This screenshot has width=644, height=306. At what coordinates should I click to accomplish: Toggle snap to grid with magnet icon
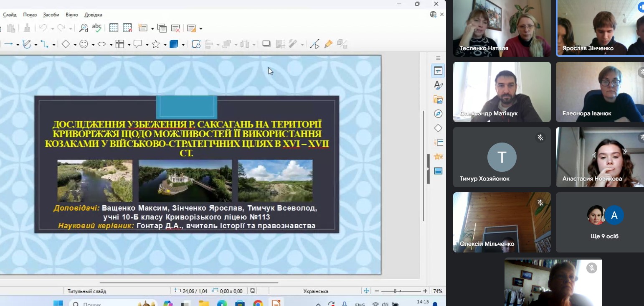(127, 28)
